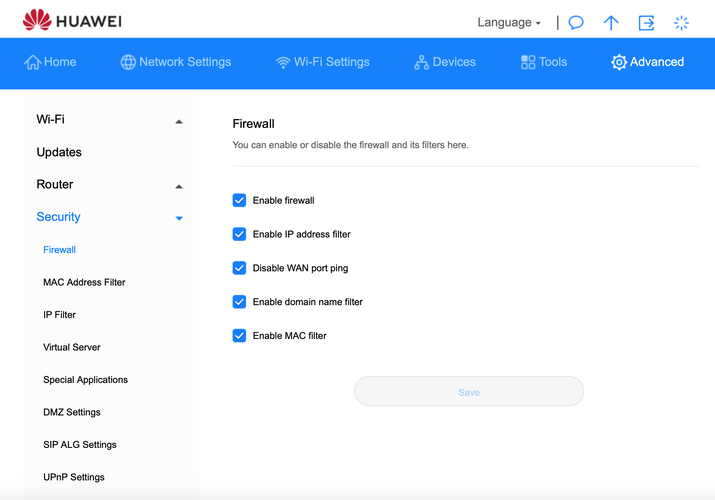
Task: Click the Huawei logo
Action: tap(73, 21)
